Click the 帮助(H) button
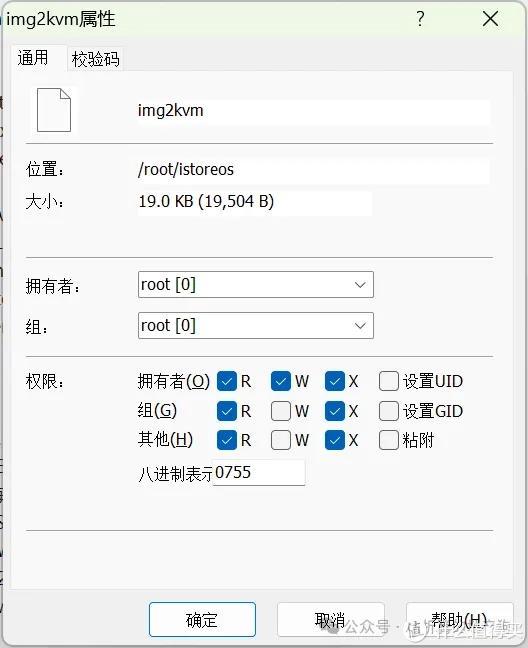The height and width of the screenshot is (648, 528). click(x=459, y=619)
